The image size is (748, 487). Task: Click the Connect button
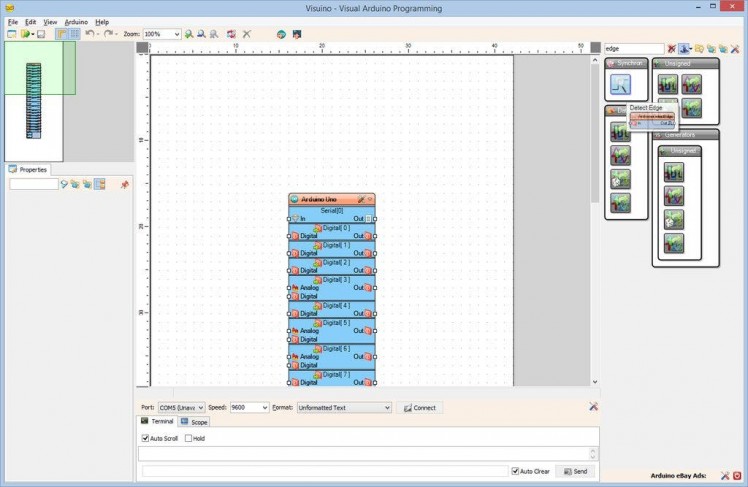click(419, 408)
